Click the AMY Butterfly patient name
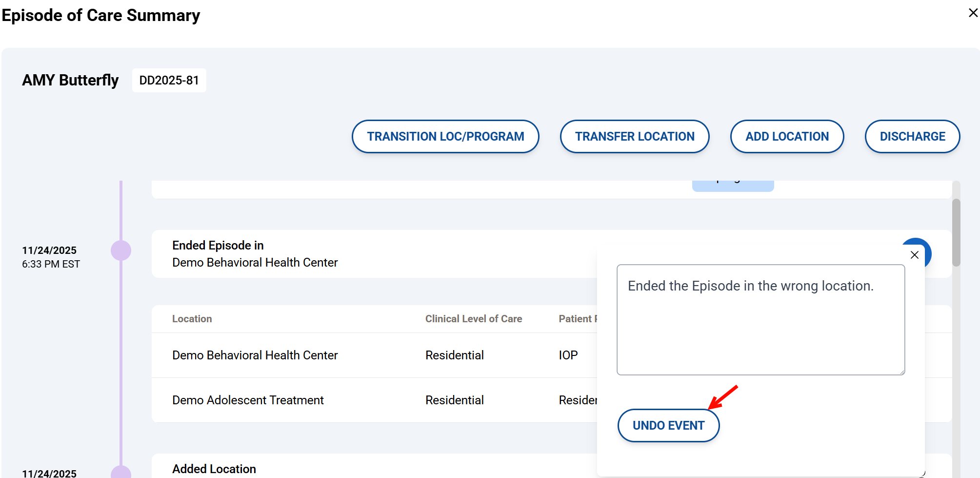The image size is (980, 478). (70, 80)
